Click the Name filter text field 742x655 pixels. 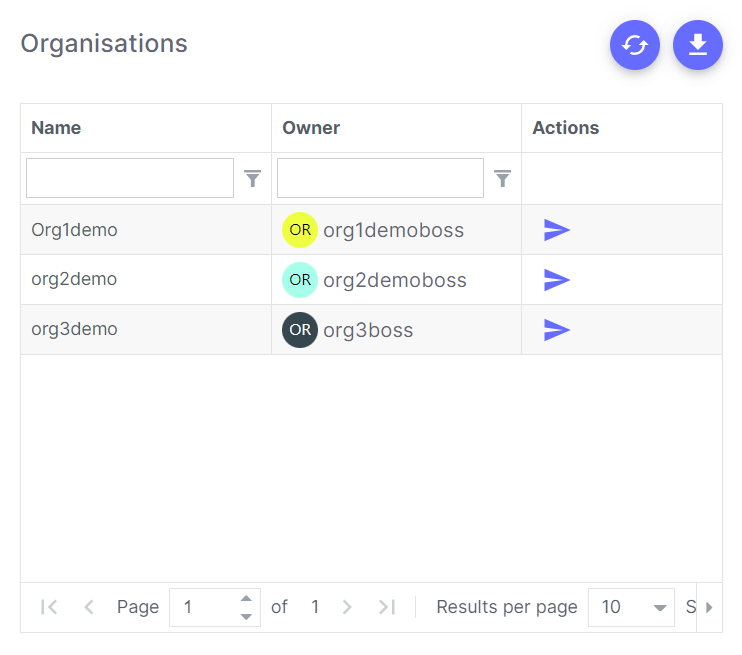coord(130,178)
